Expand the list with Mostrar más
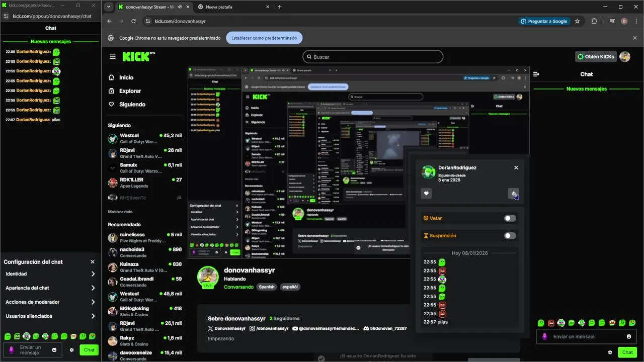 pos(120,212)
